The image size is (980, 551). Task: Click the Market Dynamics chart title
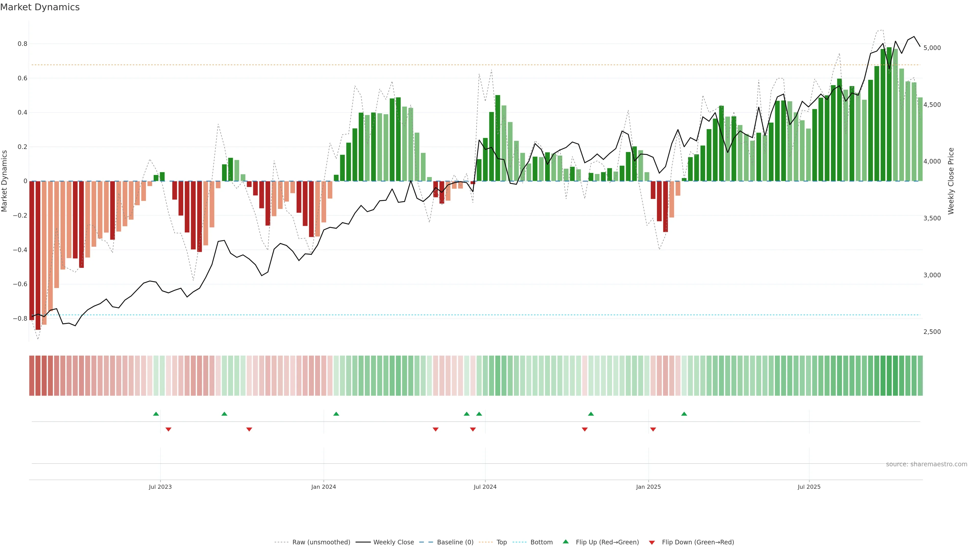pos(40,7)
